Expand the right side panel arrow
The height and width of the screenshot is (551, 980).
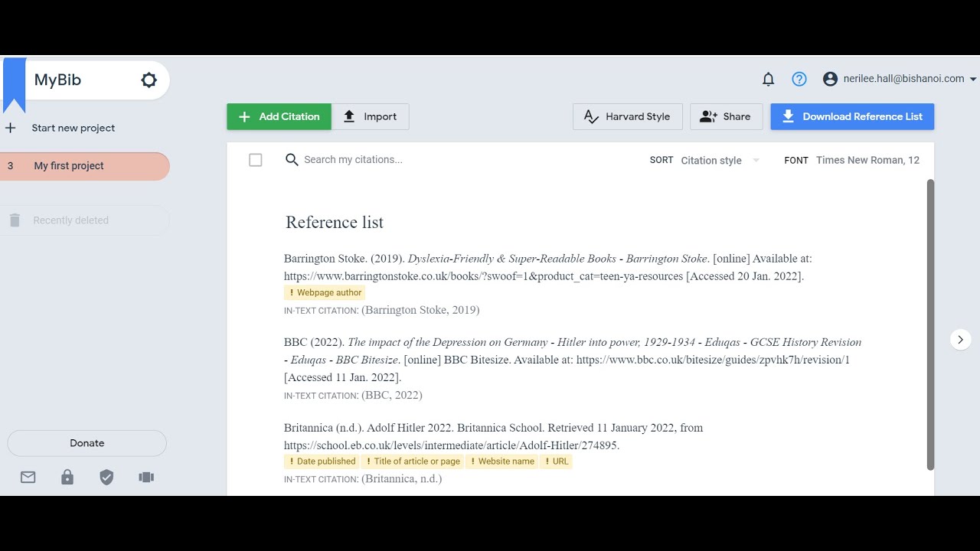click(x=960, y=339)
